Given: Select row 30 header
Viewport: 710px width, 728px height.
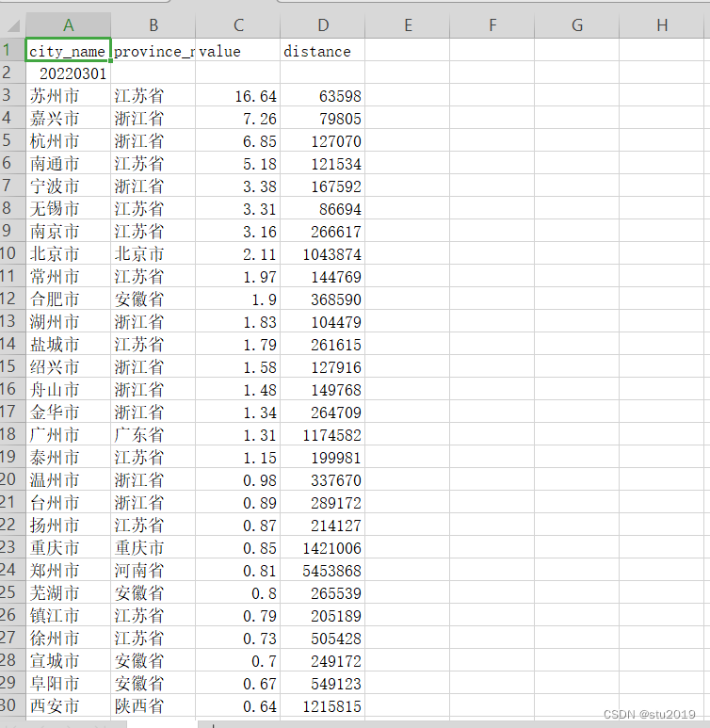Looking at the screenshot, I should (x=12, y=705).
